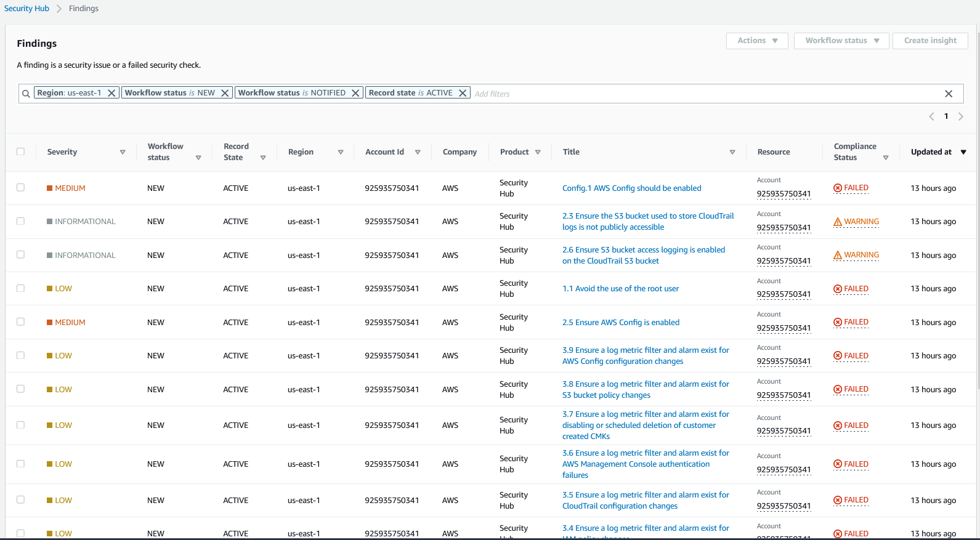Remove the Workflow status NEW filter

(x=225, y=93)
